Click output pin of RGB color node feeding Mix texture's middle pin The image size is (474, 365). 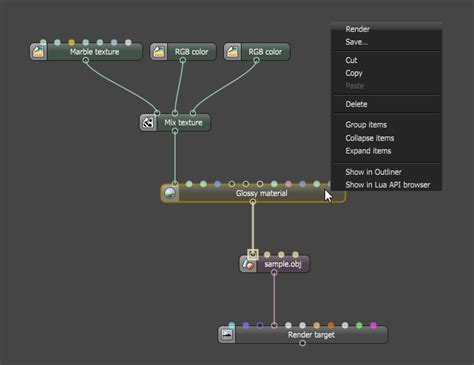(x=183, y=60)
